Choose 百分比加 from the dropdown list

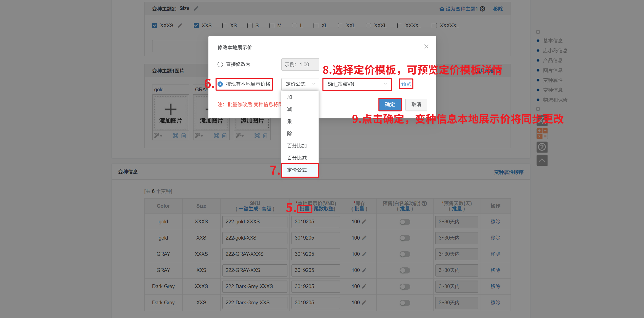[x=297, y=146]
